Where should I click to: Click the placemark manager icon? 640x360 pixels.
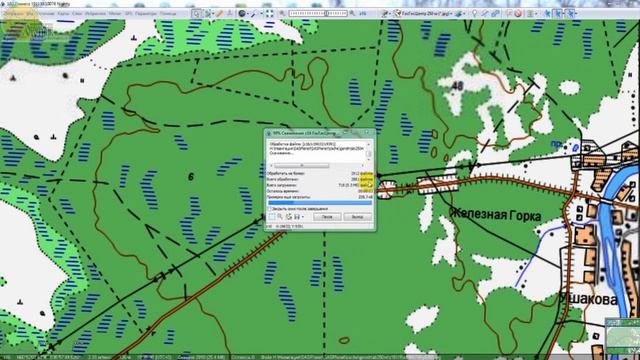509,13
